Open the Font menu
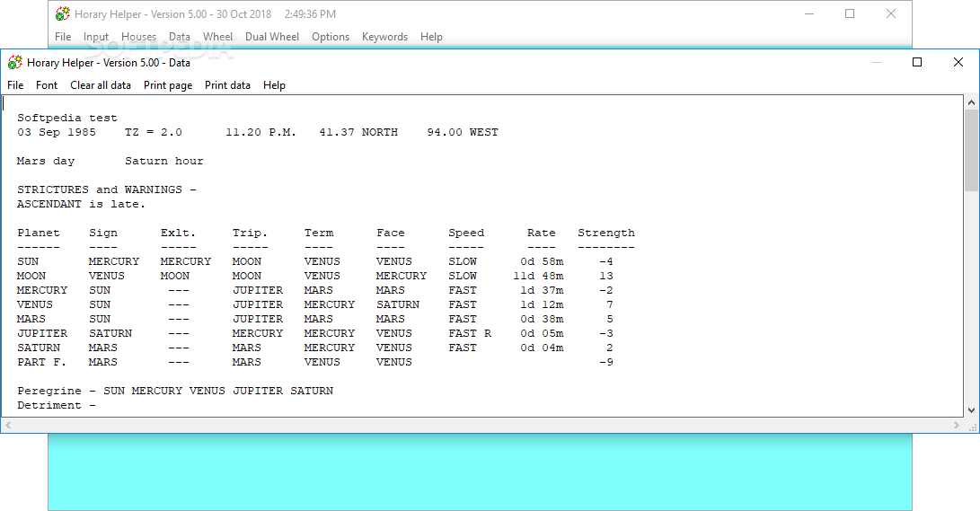The image size is (980, 511). point(47,85)
